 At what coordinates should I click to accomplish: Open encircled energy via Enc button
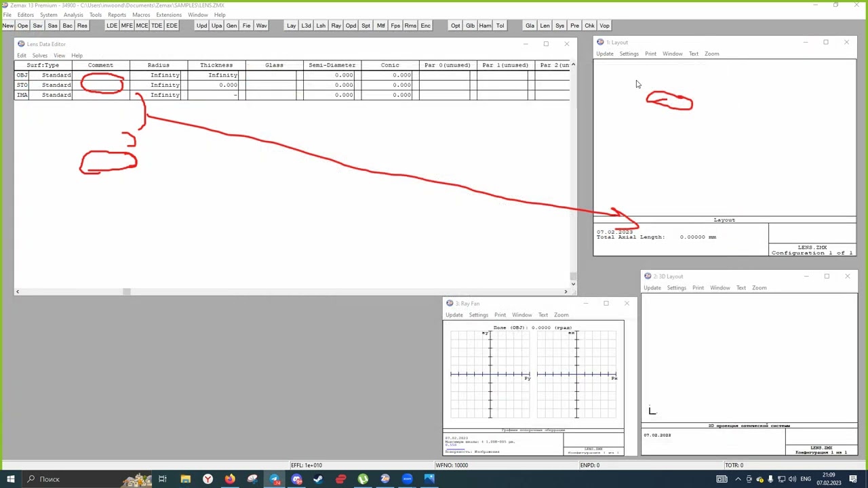[x=426, y=26]
